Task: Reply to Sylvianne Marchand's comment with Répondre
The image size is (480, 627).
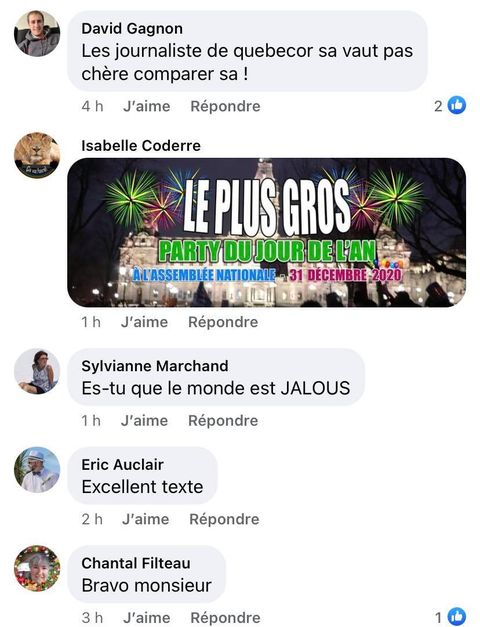Action: 223,421
